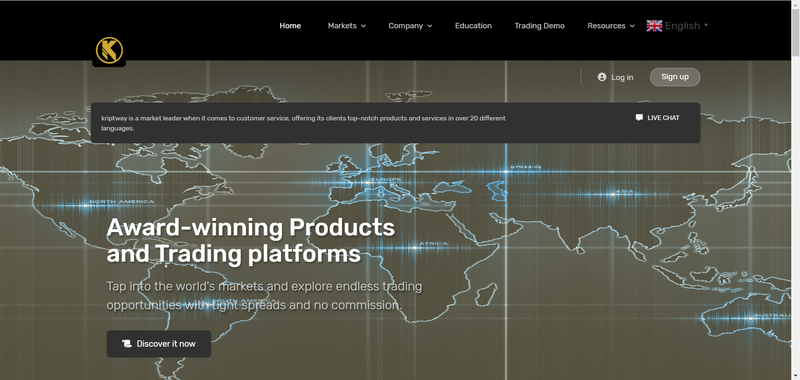Click the live chat bubble icon
Viewport: 800px width, 380px height.
click(x=639, y=117)
